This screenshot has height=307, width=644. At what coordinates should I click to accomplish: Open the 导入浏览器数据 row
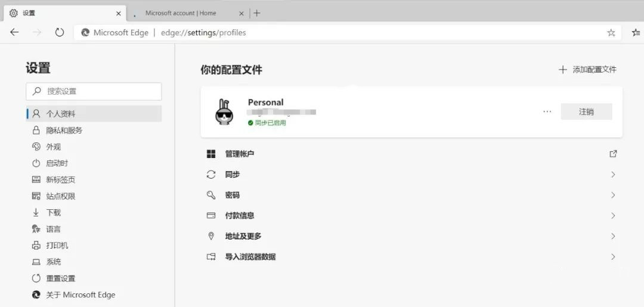click(x=411, y=257)
